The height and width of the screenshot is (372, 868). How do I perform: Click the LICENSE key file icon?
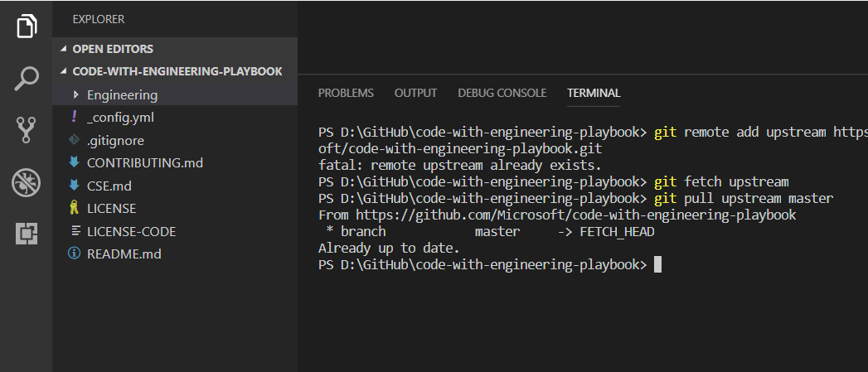point(74,209)
